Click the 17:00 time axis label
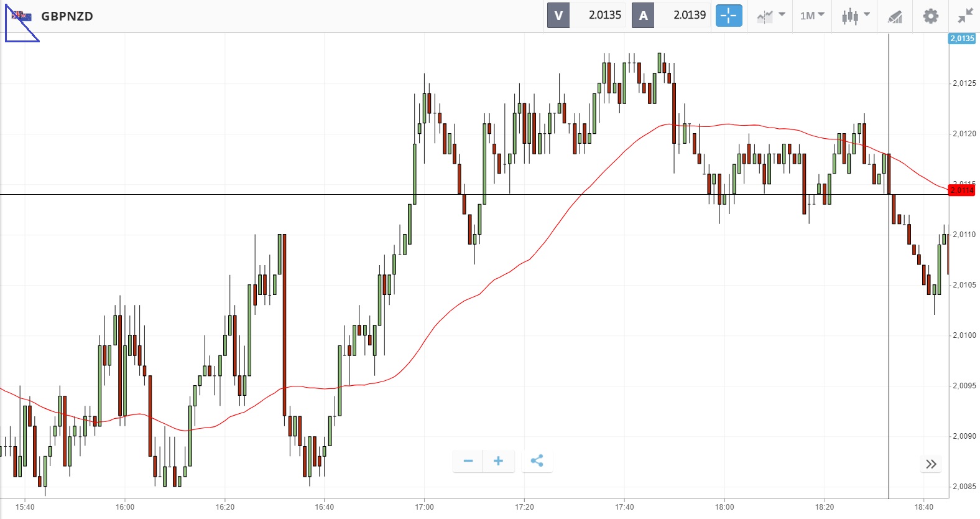This screenshot has height=519, width=980. click(424, 507)
